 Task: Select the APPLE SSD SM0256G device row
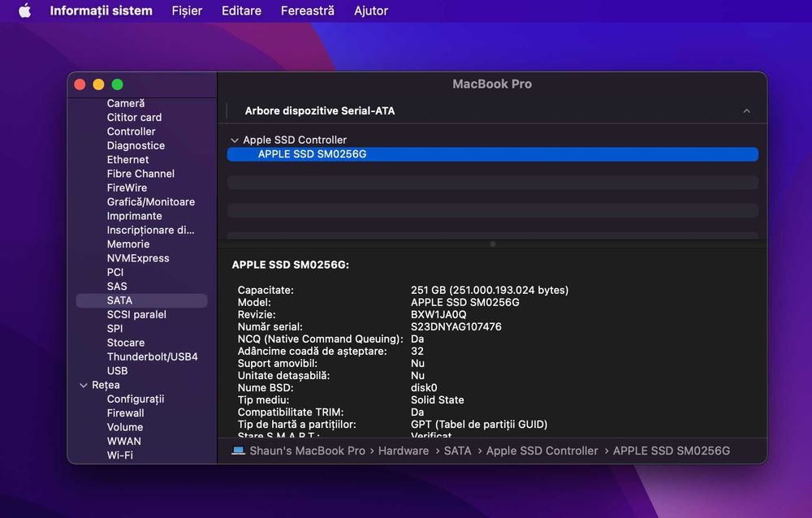coord(493,153)
